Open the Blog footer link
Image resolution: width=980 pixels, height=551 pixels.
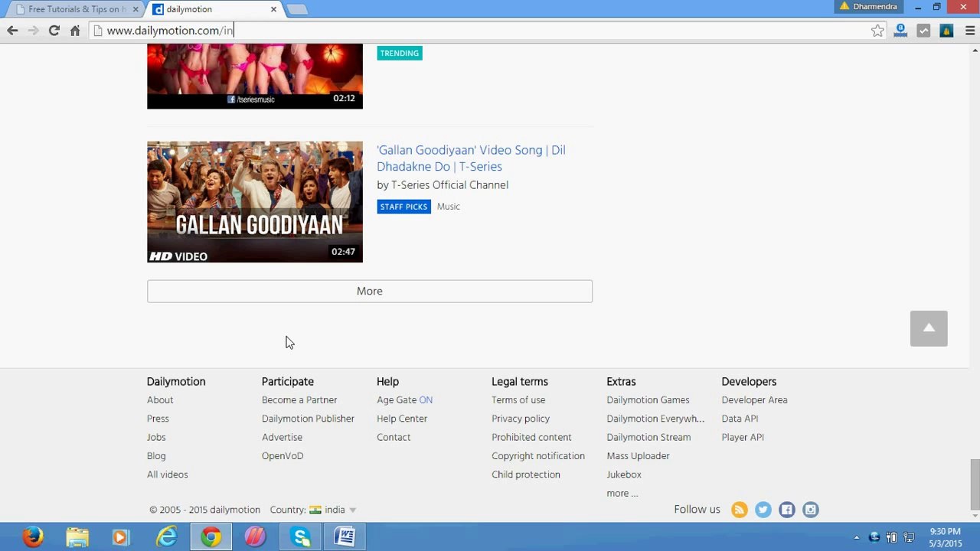tap(156, 456)
